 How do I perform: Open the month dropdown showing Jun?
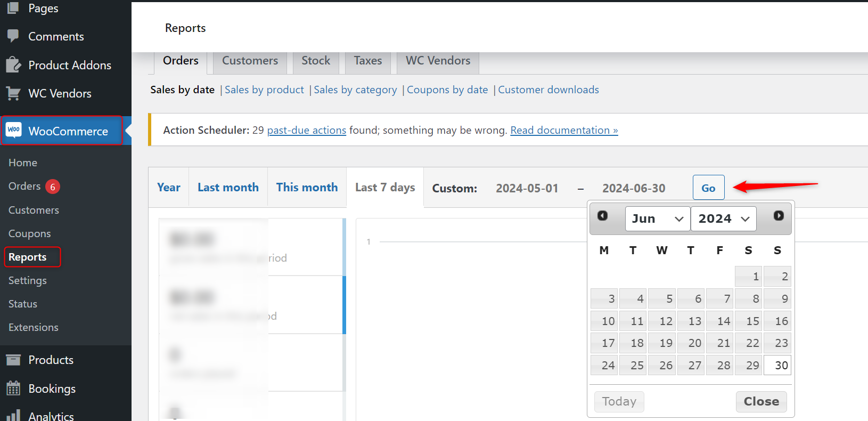(x=657, y=218)
